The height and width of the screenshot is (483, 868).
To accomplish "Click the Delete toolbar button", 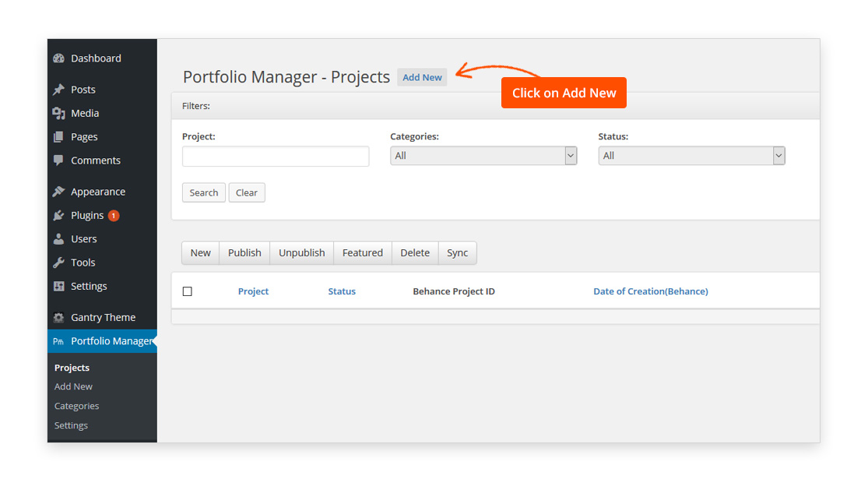I will tap(415, 253).
